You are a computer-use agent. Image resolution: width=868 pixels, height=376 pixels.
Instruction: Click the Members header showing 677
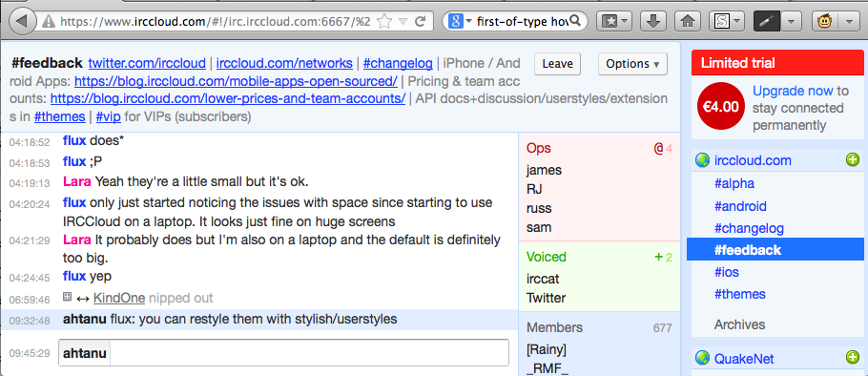[x=599, y=327]
